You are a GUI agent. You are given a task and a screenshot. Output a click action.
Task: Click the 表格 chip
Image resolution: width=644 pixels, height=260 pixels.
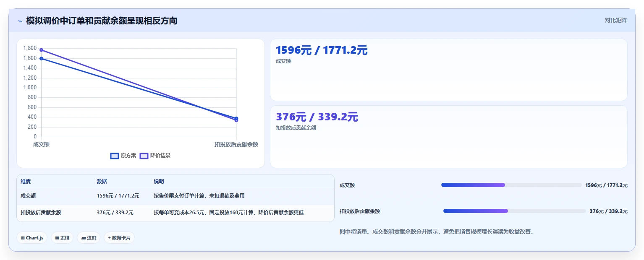[x=62, y=238]
